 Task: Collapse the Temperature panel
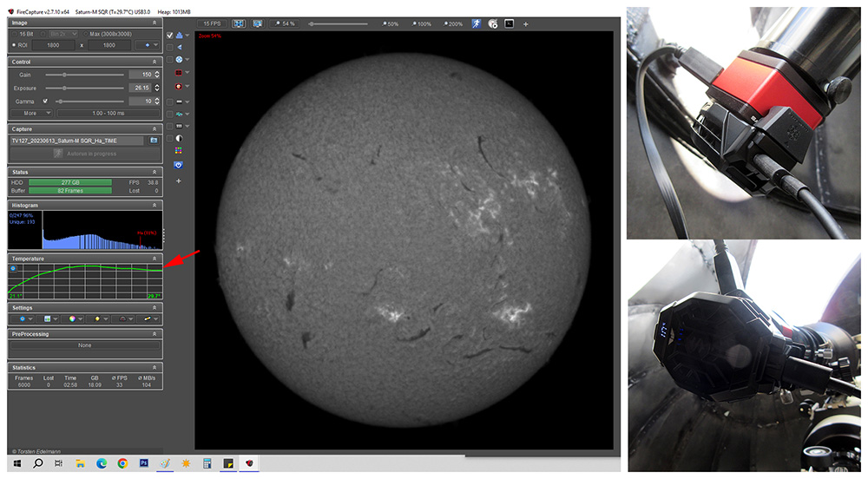155,259
